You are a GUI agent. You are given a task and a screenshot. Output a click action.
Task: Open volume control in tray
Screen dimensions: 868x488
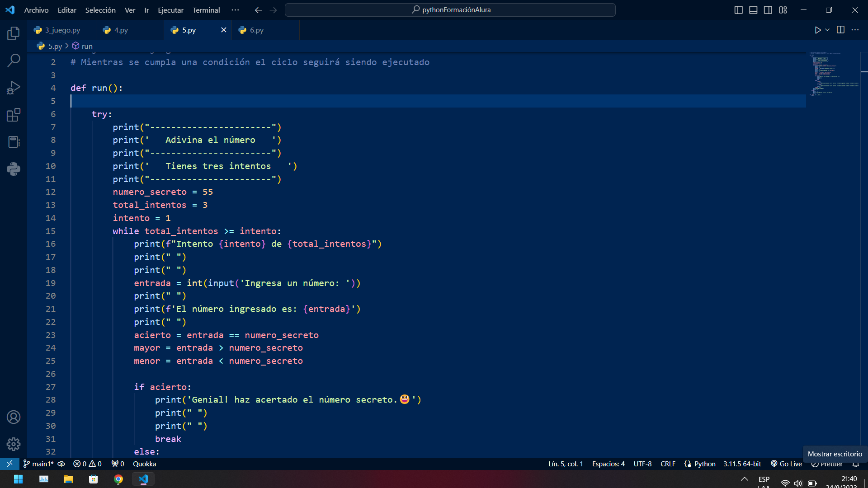(798, 483)
